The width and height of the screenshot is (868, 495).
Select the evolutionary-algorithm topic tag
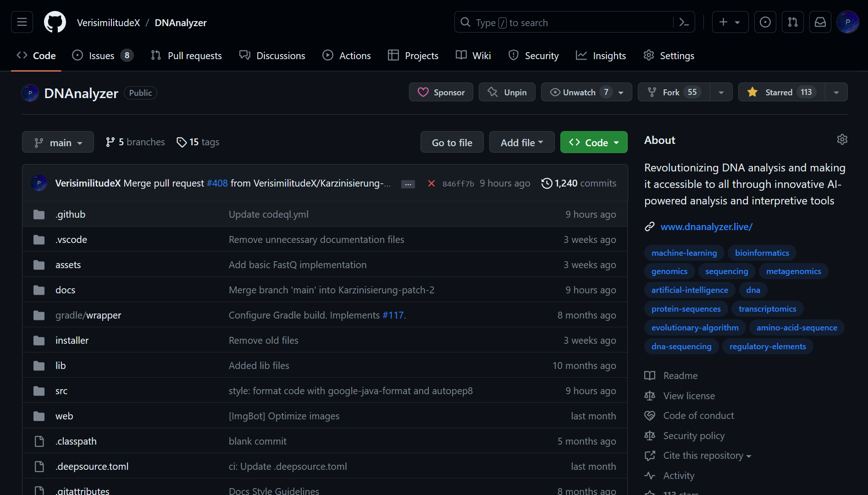click(x=695, y=328)
